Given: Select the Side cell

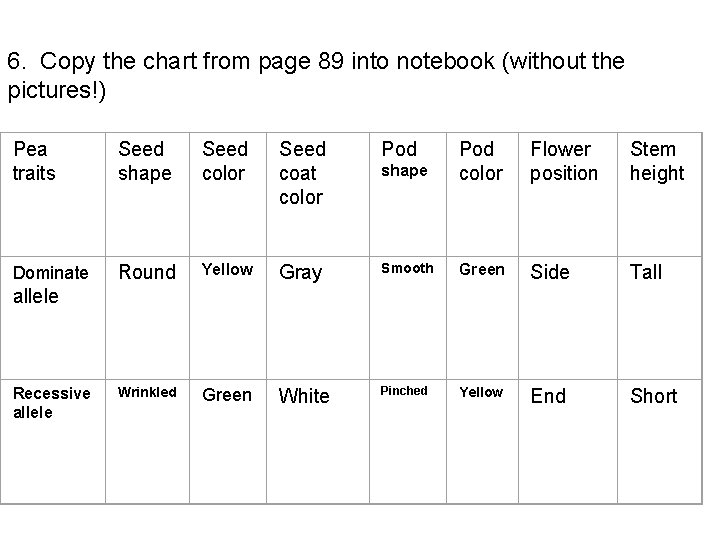Looking at the screenshot, I should (550, 272).
